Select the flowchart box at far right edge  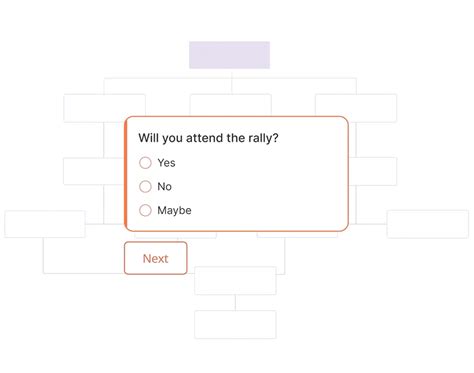[x=428, y=224]
